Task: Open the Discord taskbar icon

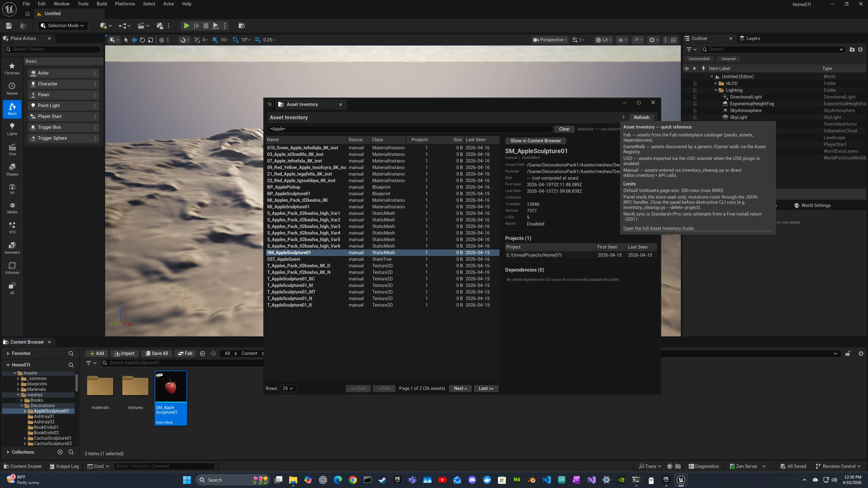Action: 472,480
